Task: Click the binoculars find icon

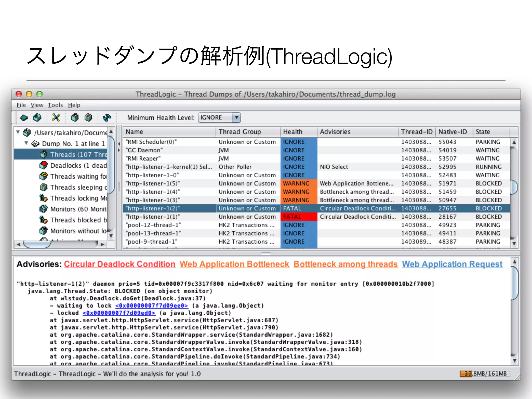Action: point(107,118)
